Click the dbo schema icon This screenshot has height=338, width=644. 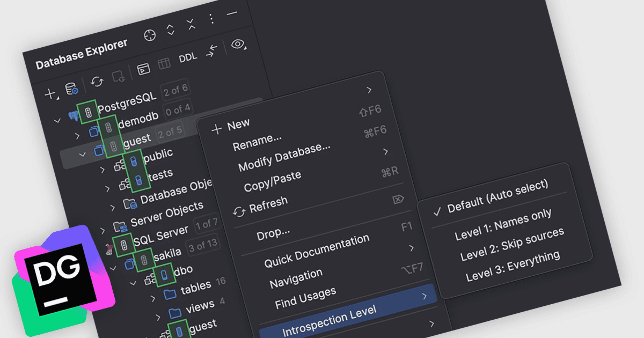[150, 280]
